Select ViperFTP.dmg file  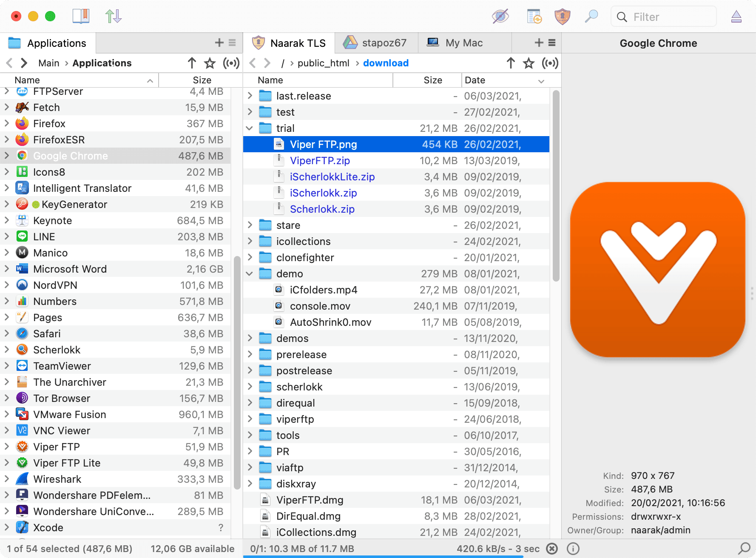click(396, 500)
